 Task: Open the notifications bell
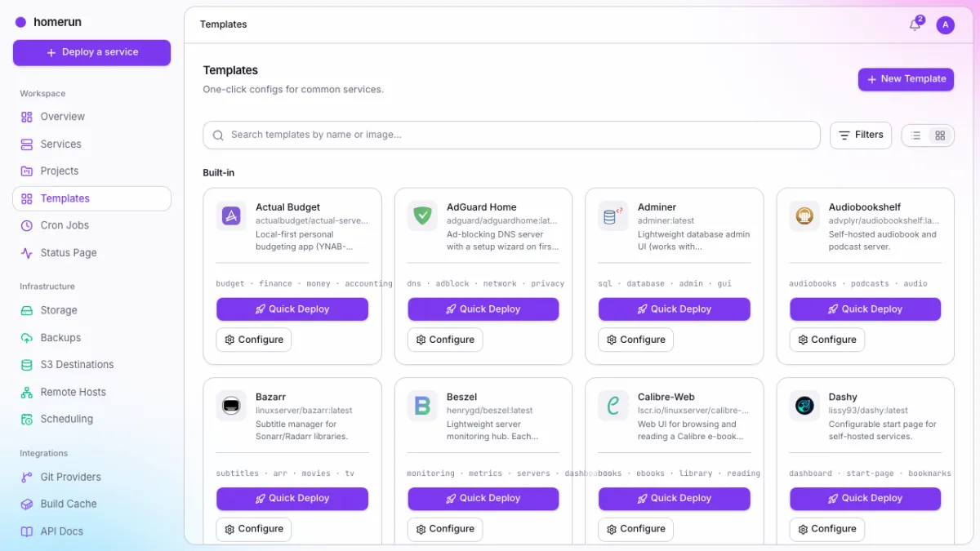click(915, 24)
